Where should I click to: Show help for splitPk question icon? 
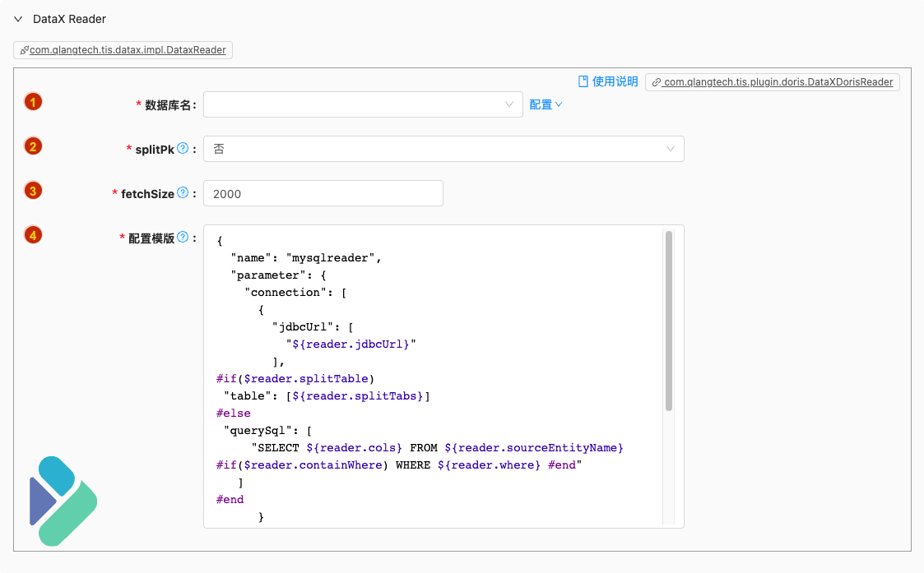(183, 148)
